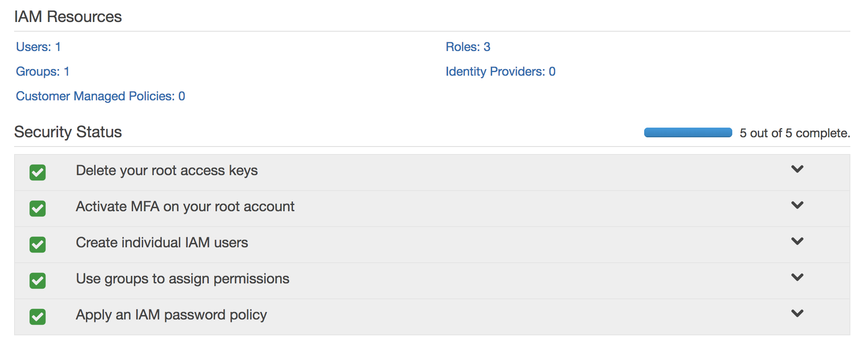The height and width of the screenshot is (345, 868).
Task: Open the Identity Providers: 0 link
Action: (x=501, y=72)
